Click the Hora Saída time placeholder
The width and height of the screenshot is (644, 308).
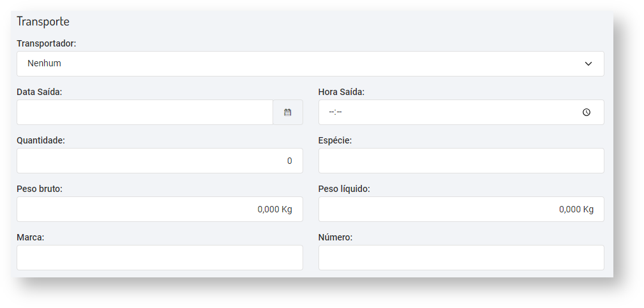coord(336,112)
